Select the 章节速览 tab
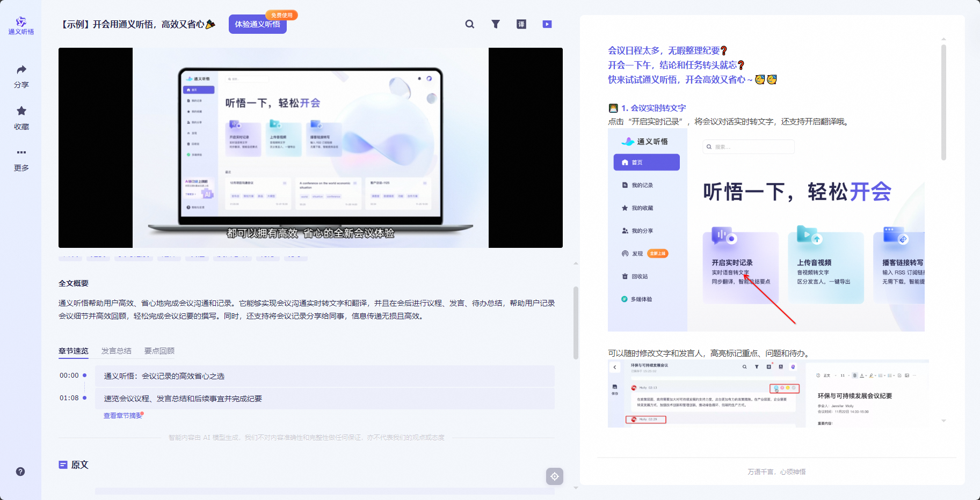Screen dimensions: 980x500 [74, 351]
